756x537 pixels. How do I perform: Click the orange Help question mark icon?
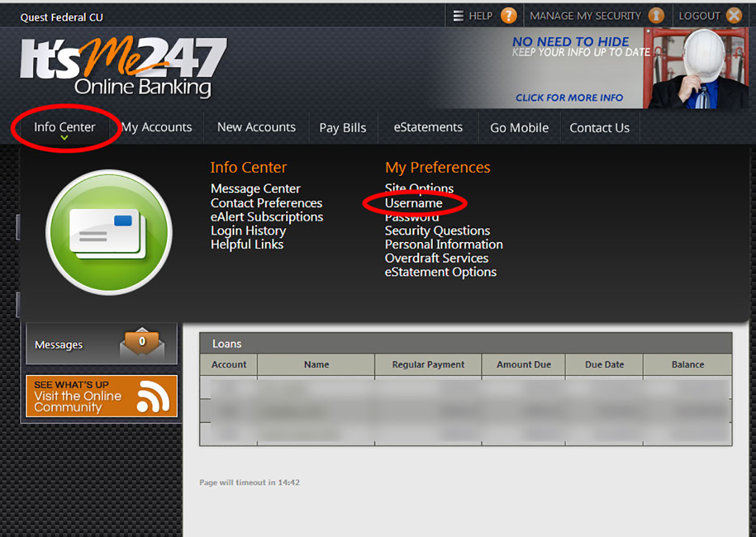[x=508, y=16]
